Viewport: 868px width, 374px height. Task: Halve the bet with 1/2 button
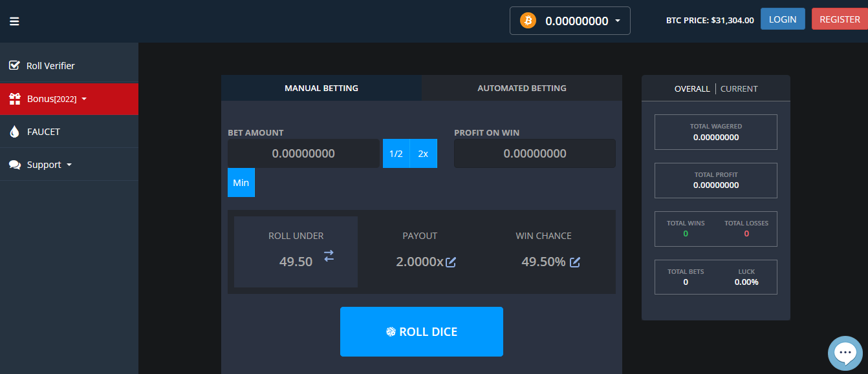(396, 154)
